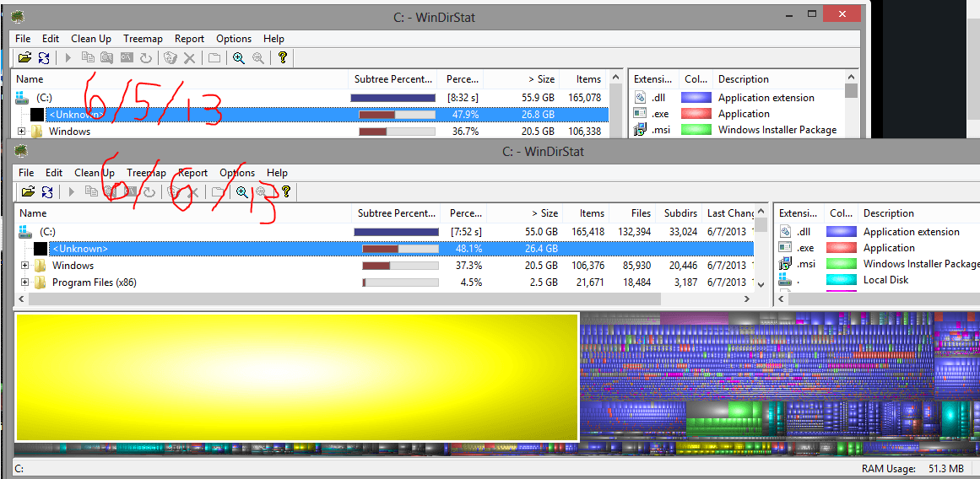The image size is (980, 479).
Task: Click Open folder icon in back WinDirStat window
Action: (x=24, y=58)
